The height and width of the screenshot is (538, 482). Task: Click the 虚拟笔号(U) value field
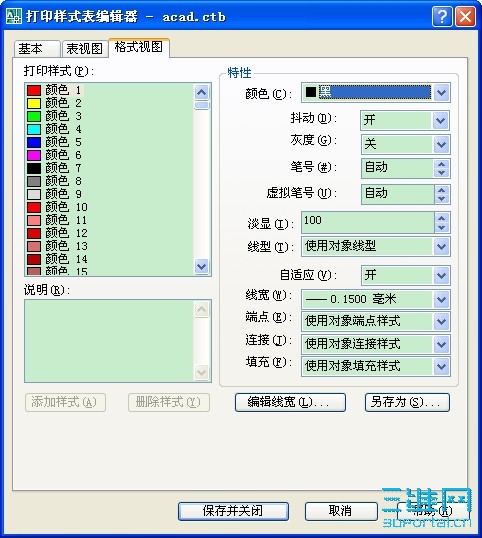pyautogui.click(x=398, y=194)
